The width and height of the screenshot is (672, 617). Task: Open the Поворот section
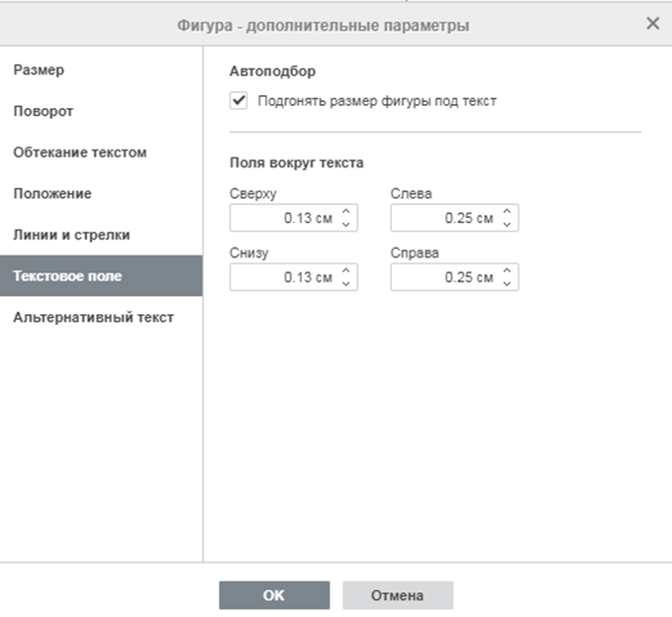tap(101, 111)
